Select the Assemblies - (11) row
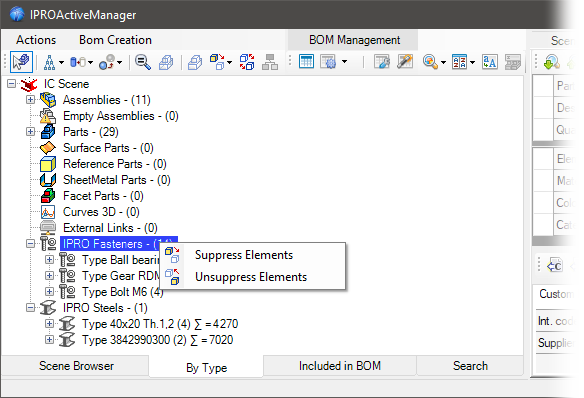The height and width of the screenshot is (398, 584). tap(107, 100)
